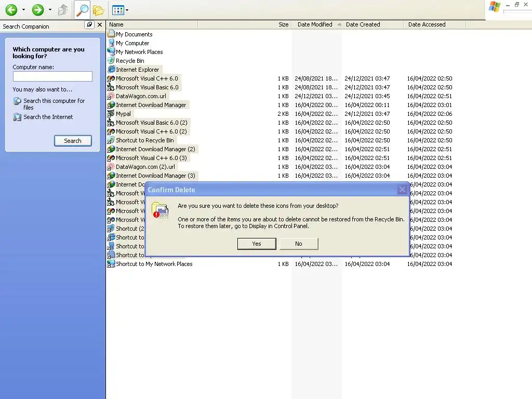The image size is (532, 399).
Task: Select the DataWagon.com (2).url icon
Action: coord(111,167)
